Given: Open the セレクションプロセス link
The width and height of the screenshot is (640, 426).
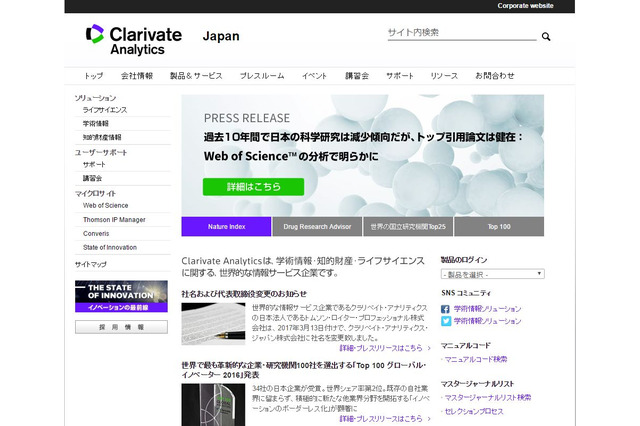Looking at the screenshot, I should coord(474,411).
